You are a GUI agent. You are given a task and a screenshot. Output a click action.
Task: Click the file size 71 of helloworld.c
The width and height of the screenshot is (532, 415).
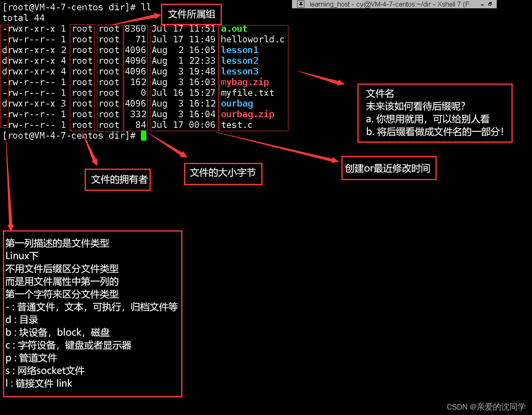[x=141, y=39]
